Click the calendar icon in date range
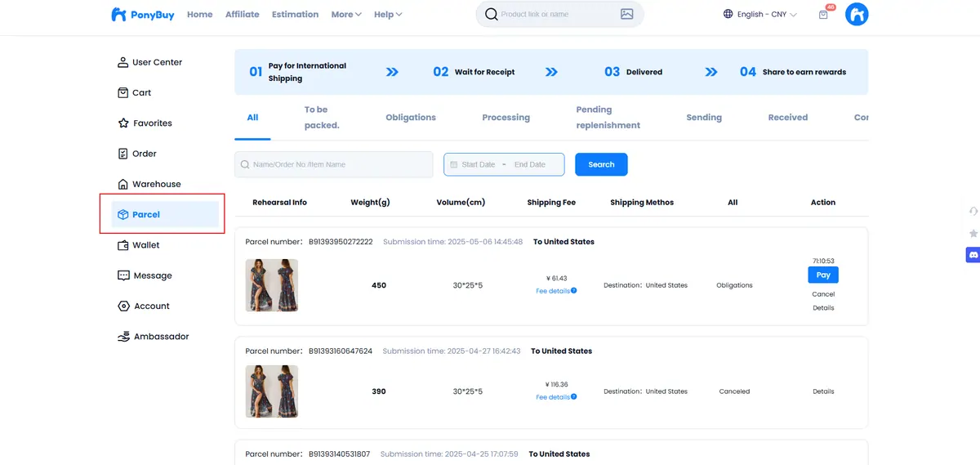980x465 pixels. [x=454, y=164]
